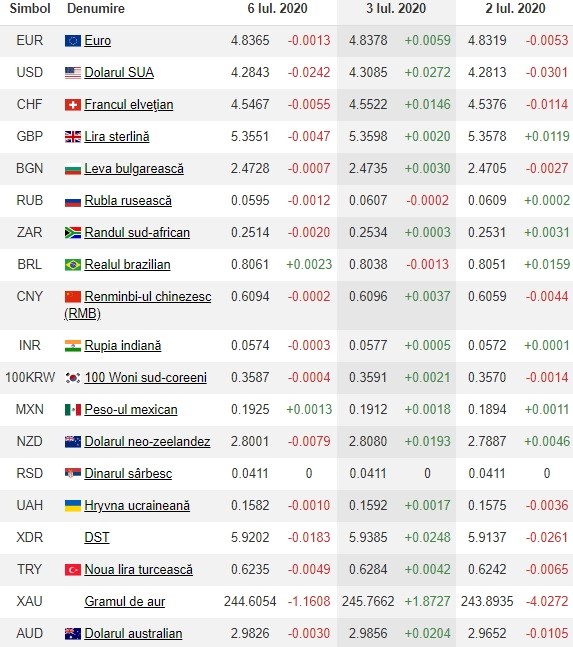Select the 3 Iul. 2020 column header

(396, 9)
